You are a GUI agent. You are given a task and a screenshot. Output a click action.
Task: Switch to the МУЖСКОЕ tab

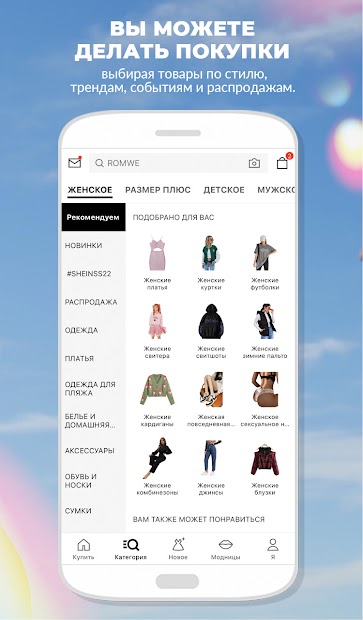(x=276, y=190)
